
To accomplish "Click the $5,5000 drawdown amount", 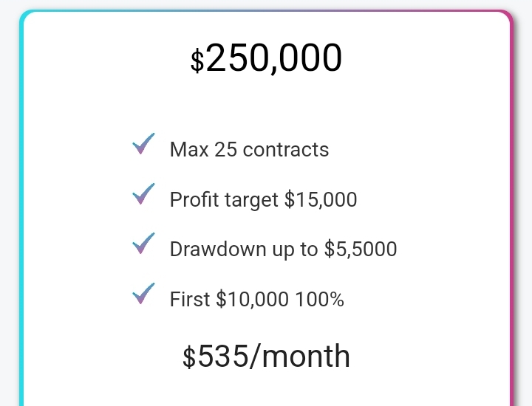I will 361,250.
